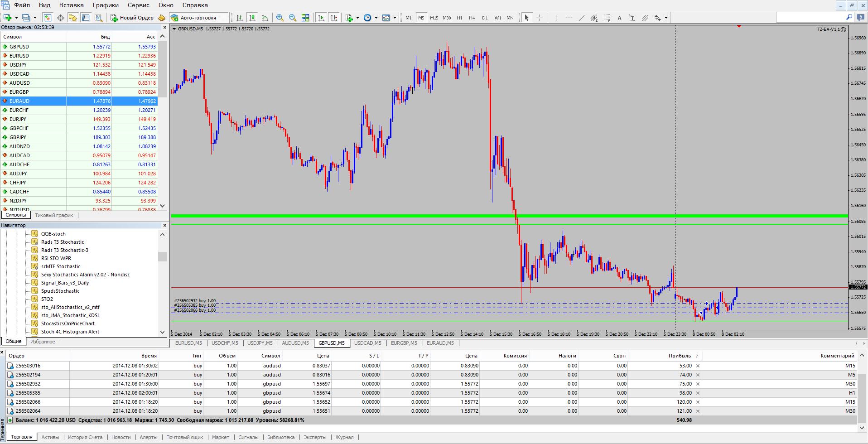Close order 256502064 with its x button
Screen dimensions: 868x444
click(x=698, y=411)
